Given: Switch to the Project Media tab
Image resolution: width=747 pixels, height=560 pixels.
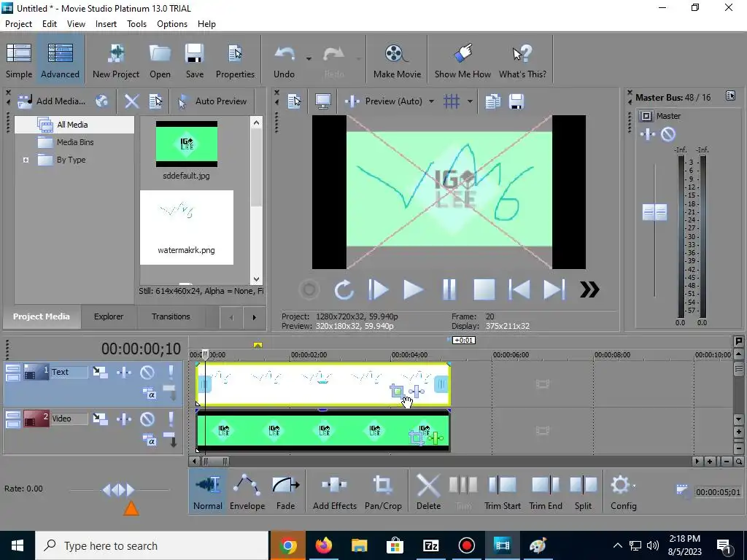Looking at the screenshot, I should (42, 316).
